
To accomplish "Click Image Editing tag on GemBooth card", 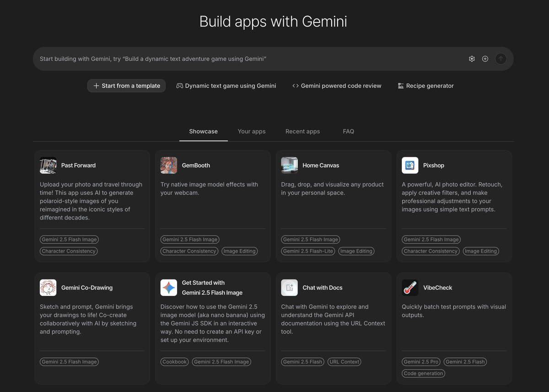I will (240, 251).
